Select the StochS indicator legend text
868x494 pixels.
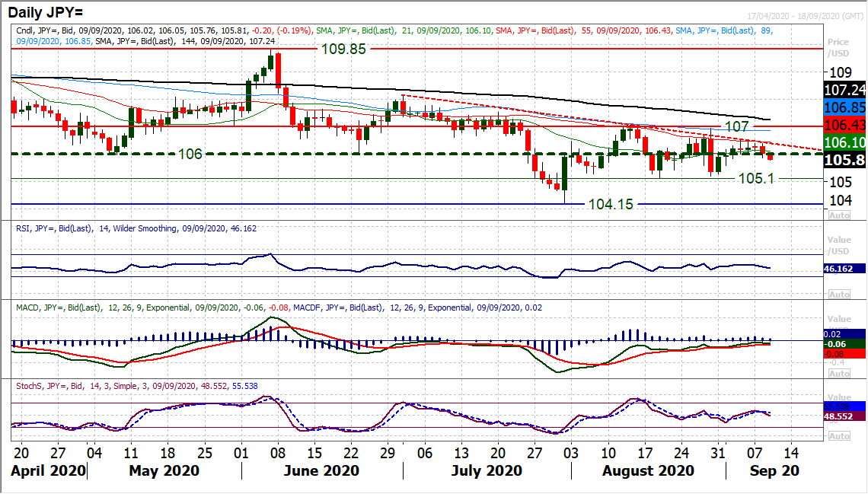pyautogui.click(x=137, y=386)
